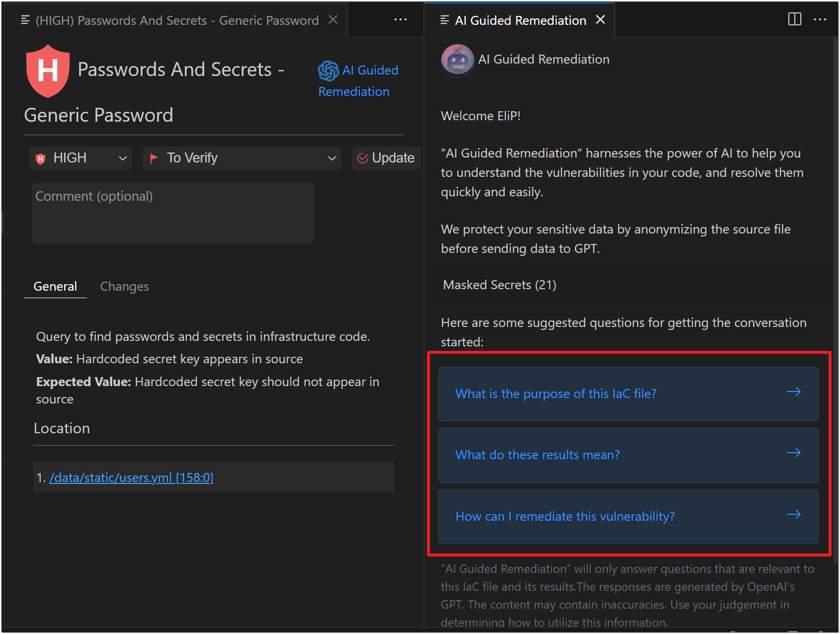Click the Update button
Screen dimensions: 840x634
(x=386, y=158)
